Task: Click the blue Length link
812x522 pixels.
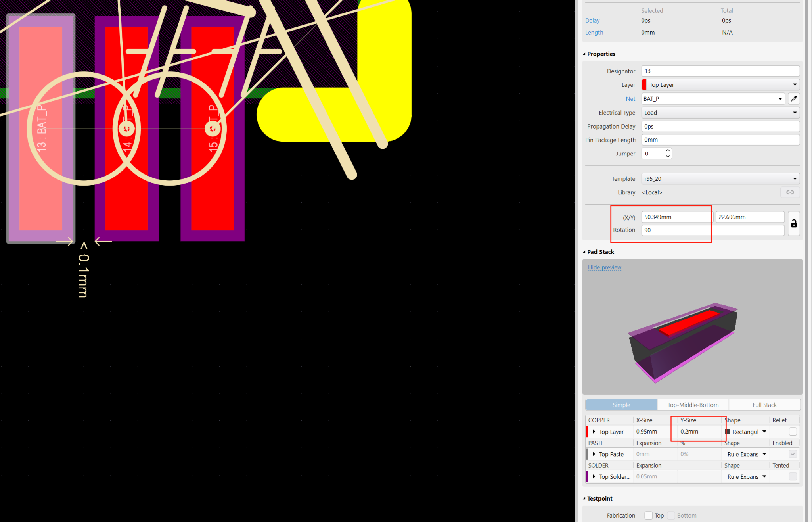Action: point(594,32)
